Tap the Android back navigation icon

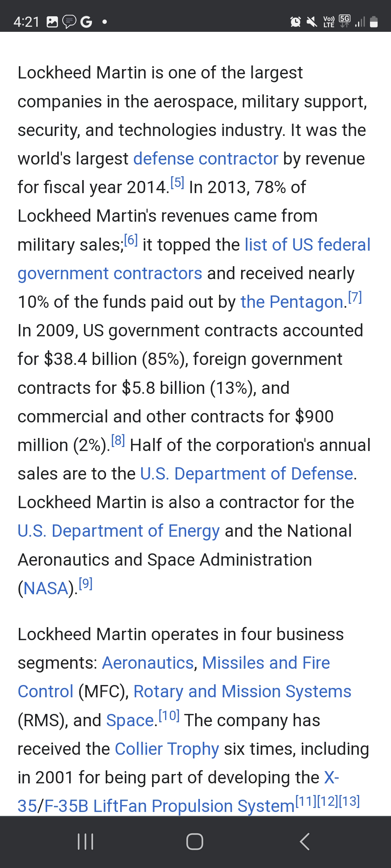(x=305, y=841)
